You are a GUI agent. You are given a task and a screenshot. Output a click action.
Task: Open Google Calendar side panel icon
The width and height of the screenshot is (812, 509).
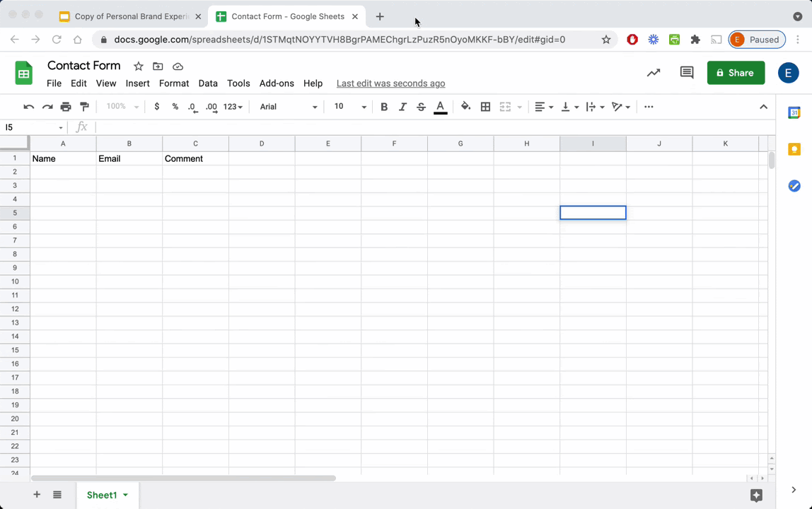(x=794, y=112)
